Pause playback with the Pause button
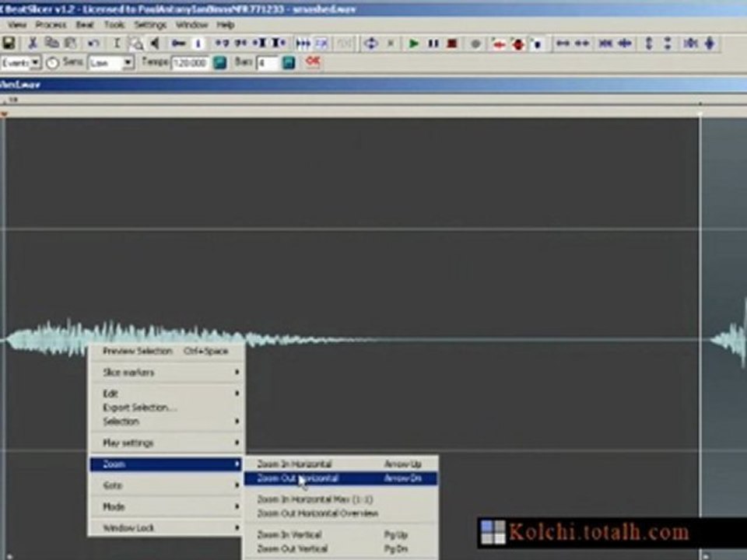Image resolution: width=747 pixels, height=560 pixels. tap(433, 44)
